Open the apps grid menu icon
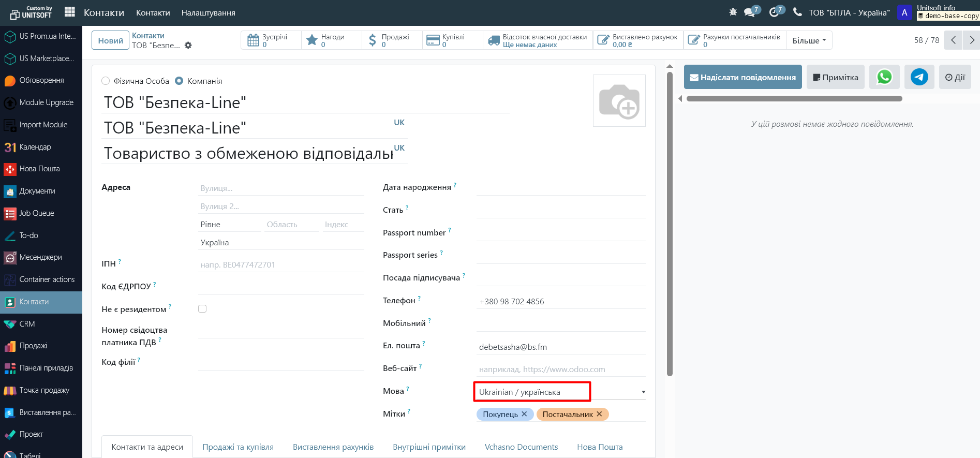Viewport: 980px width, 458px height. (70, 12)
